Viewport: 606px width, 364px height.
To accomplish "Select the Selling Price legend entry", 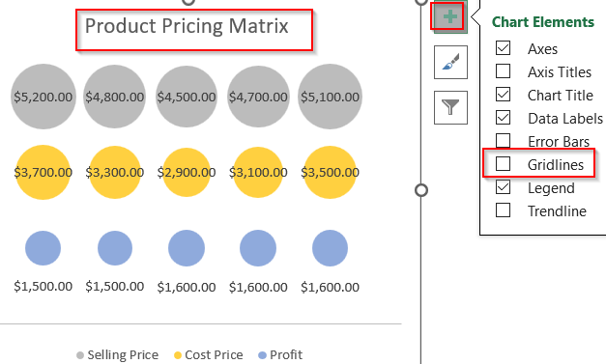I will tap(118, 354).
